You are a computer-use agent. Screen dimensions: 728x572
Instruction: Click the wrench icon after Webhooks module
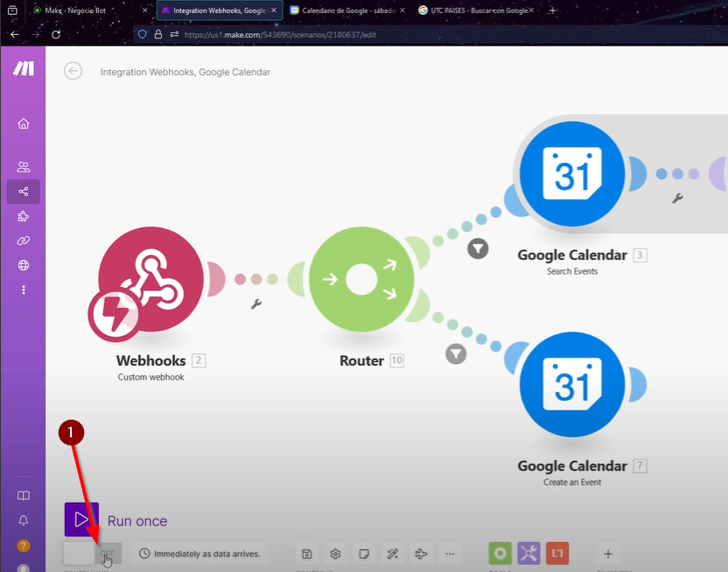[256, 303]
